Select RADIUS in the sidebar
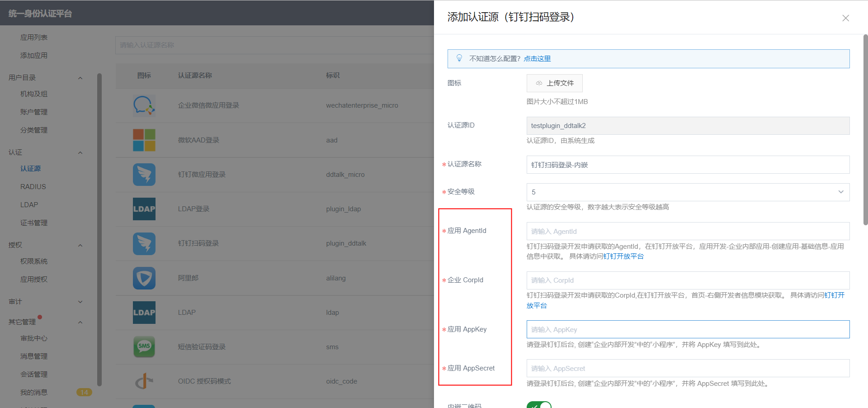Screen dimensions: 868x408 [33, 187]
